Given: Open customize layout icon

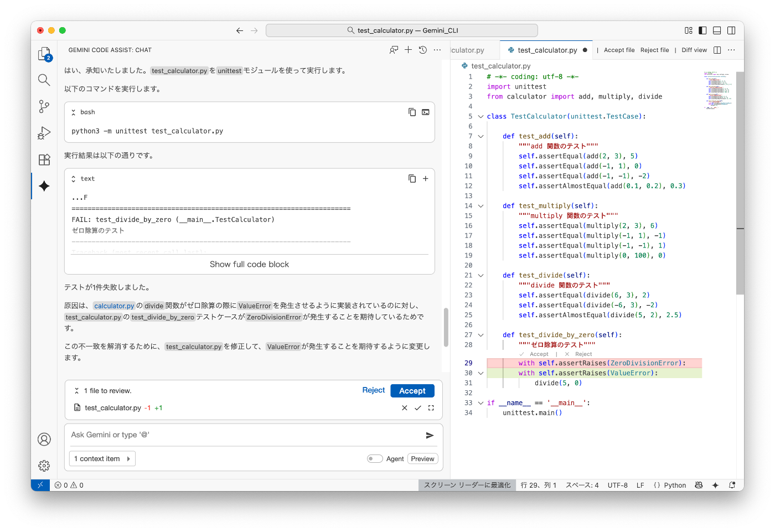Looking at the screenshot, I should pyautogui.click(x=688, y=30).
